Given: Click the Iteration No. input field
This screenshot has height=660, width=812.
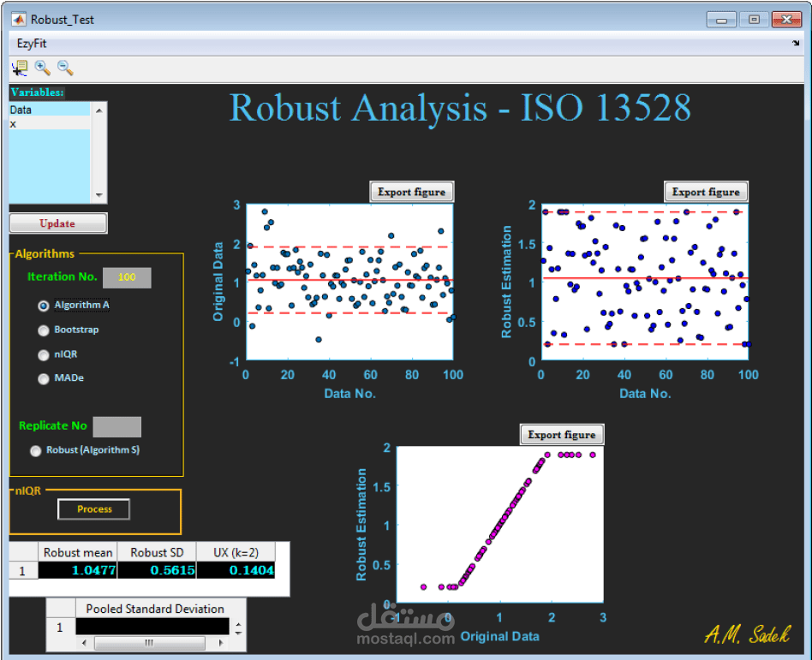Looking at the screenshot, I should (127, 277).
